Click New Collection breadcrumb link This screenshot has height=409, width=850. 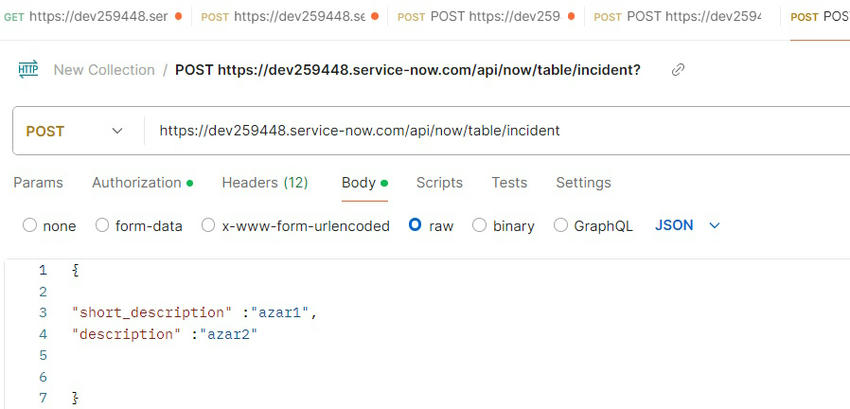coord(104,70)
